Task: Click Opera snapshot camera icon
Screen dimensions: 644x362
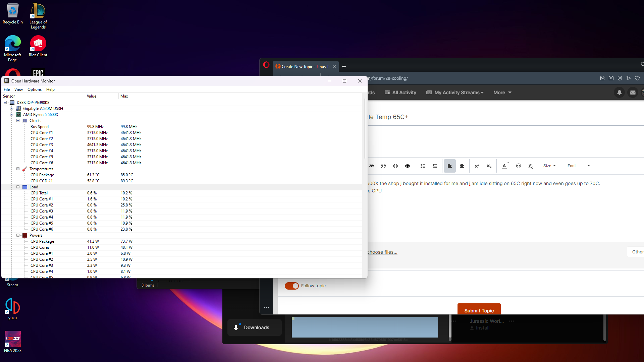Action: coord(611,78)
